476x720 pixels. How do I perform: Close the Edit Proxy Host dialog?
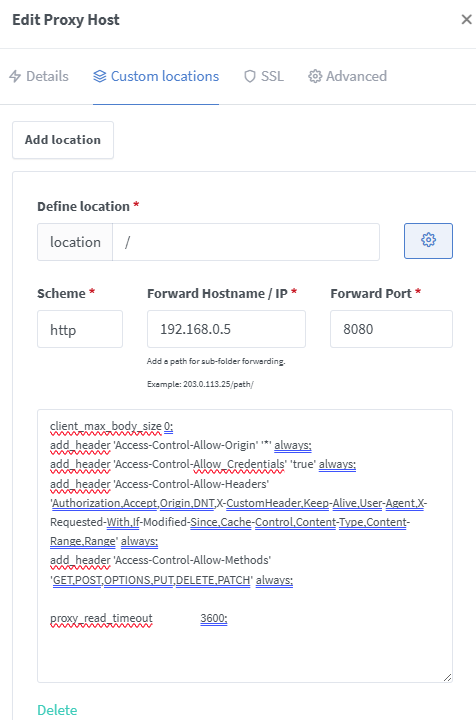[466, 19]
